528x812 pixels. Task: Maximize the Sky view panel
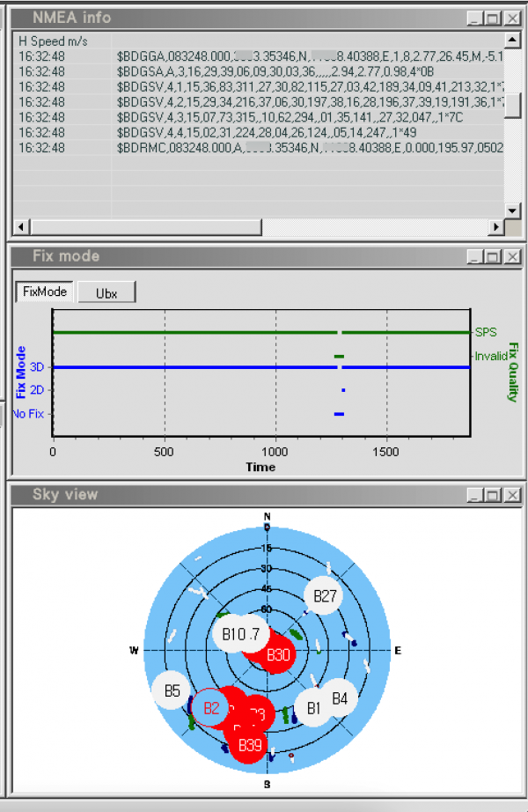493,495
